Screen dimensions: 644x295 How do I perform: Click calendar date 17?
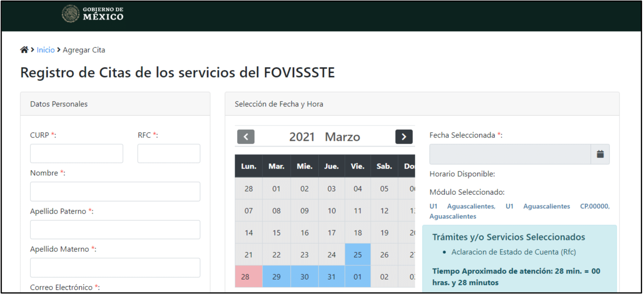tap(331, 232)
